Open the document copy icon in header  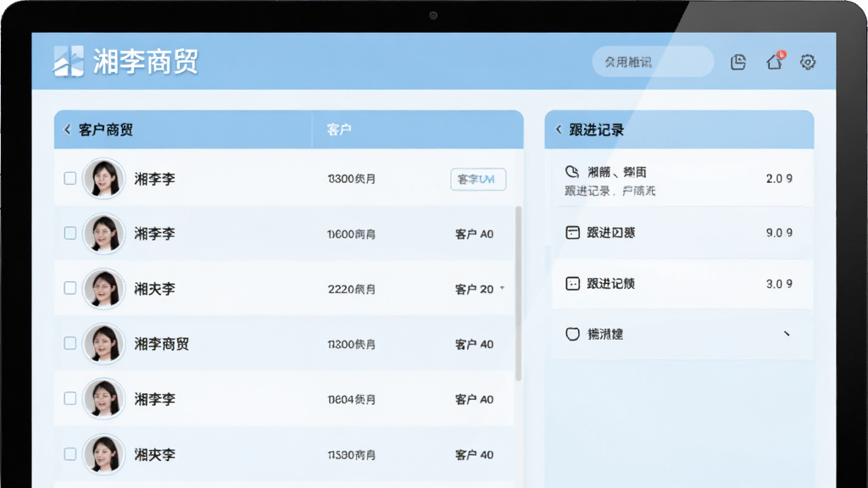(738, 62)
